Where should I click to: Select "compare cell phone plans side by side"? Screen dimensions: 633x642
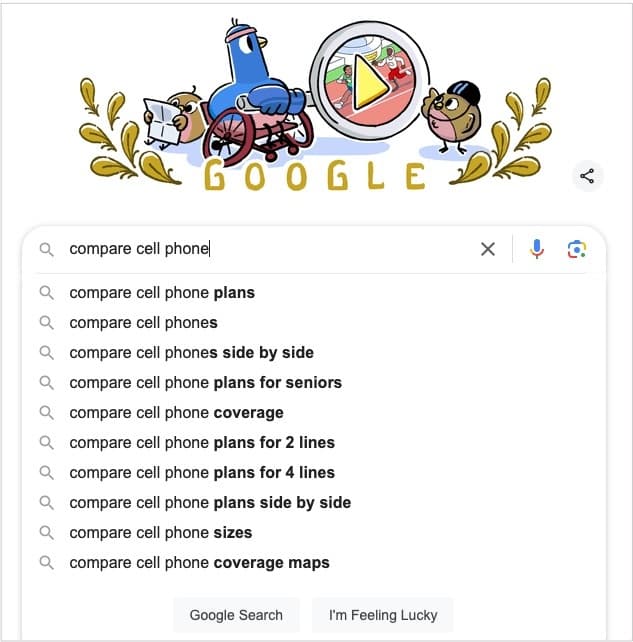pos(210,503)
